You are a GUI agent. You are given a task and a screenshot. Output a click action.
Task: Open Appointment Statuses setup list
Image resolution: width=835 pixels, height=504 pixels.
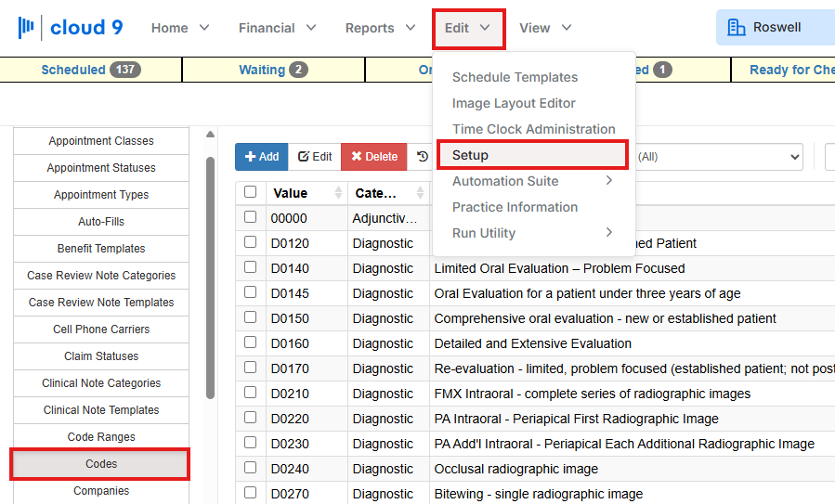coord(101,168)
